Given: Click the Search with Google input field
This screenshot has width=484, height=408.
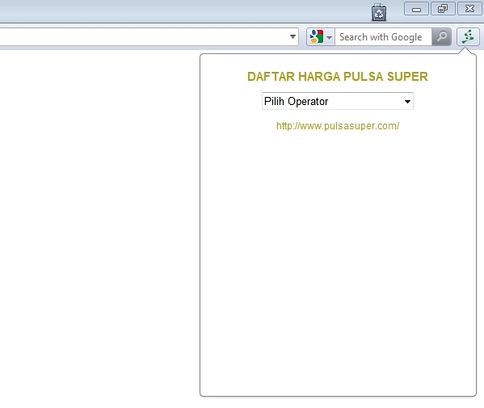Looking at the screenshot, I should 383,37.
